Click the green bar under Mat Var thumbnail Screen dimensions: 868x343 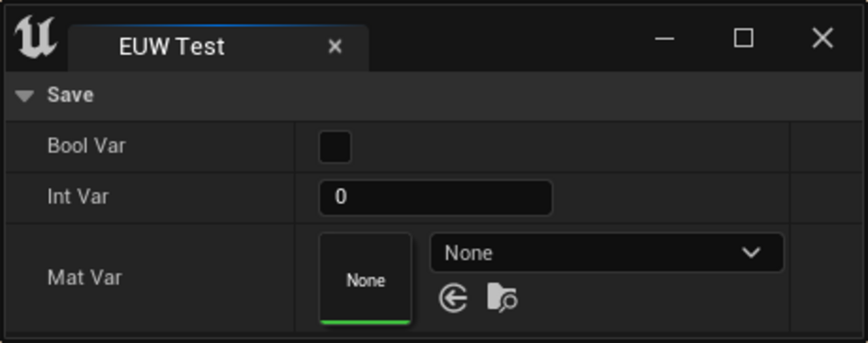click(366, 322)
